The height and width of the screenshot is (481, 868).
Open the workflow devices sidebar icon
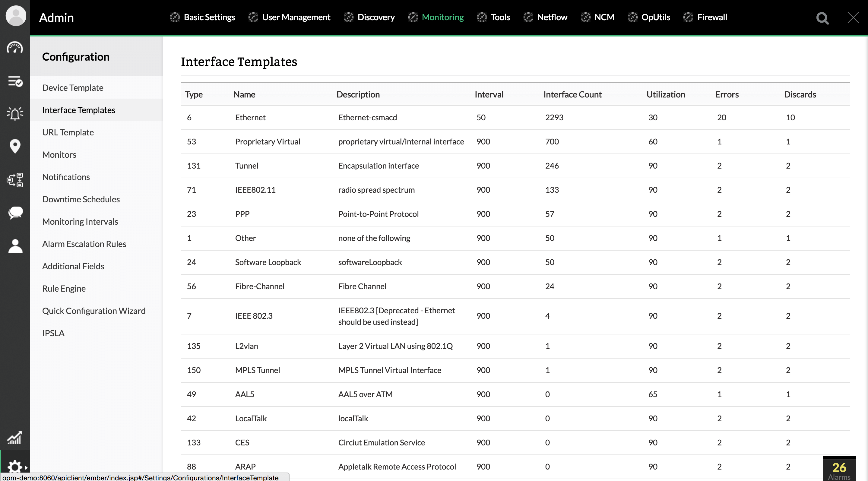click(15, 180)
